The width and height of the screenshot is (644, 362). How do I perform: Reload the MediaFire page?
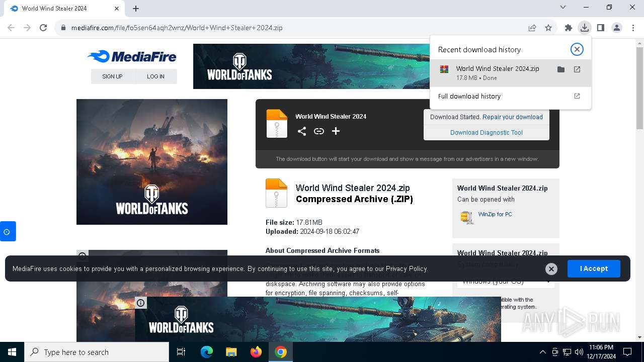point(43,28)
